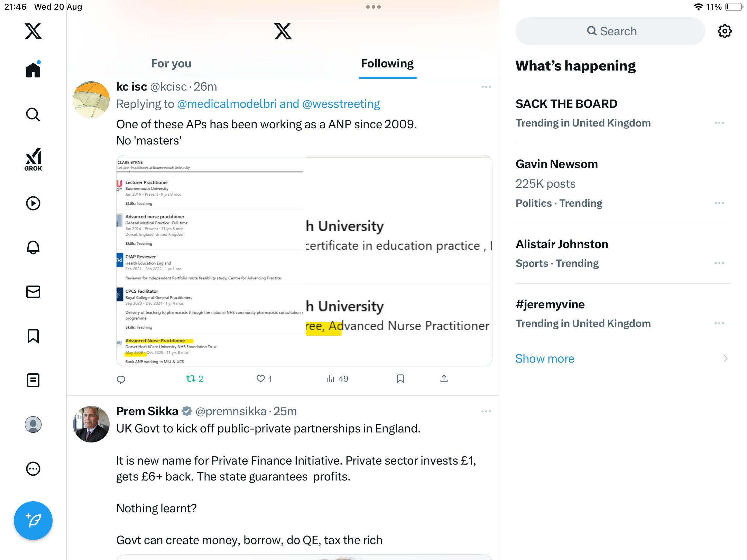This screenshot has height=560, width=747.
Task: Repost the kc isc tweet
Action: [191, 379]
